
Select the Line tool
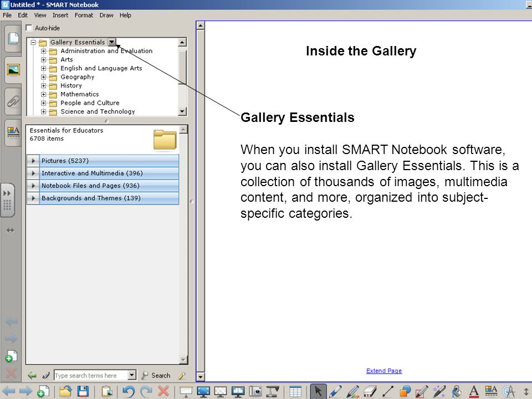387,392
